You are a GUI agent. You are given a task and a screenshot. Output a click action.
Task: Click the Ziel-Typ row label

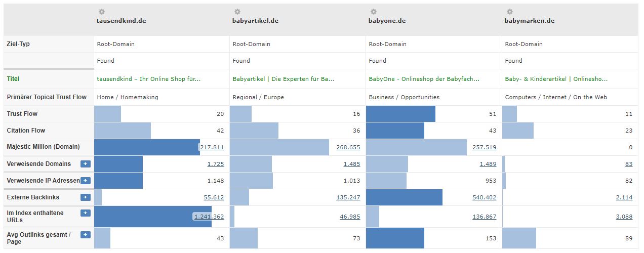(x=18, y=44)
